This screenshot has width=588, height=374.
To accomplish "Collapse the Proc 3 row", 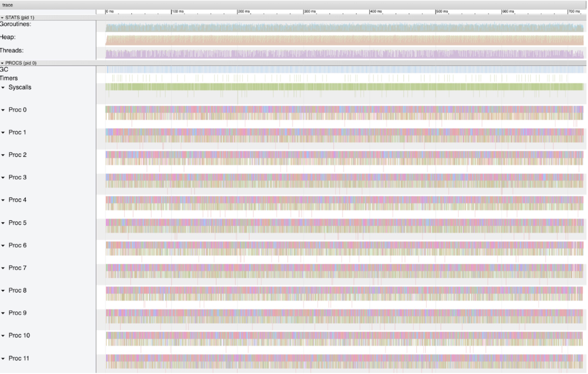I will tap(3, 177).
